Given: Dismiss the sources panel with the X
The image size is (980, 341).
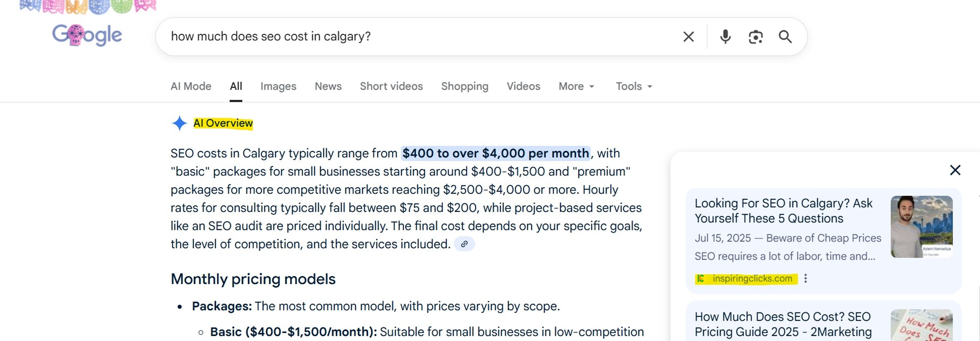Looking at the screenshot, I should [955, 170].
